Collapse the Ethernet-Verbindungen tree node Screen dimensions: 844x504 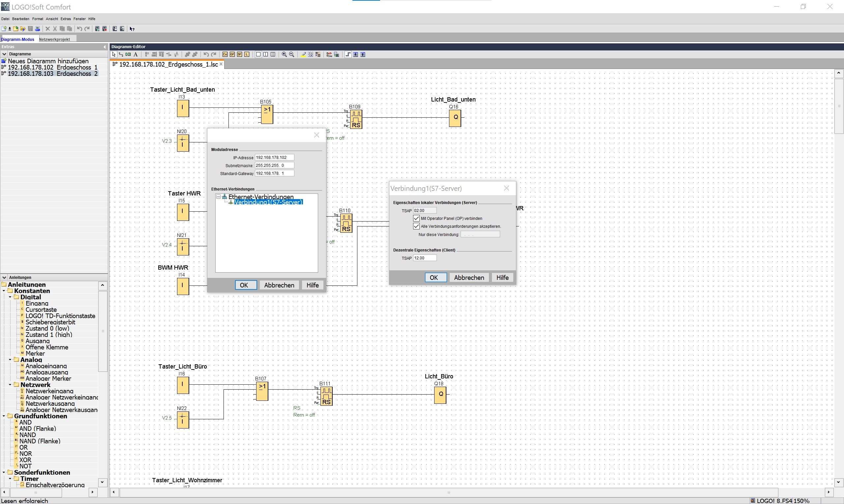tap(218, 197)
